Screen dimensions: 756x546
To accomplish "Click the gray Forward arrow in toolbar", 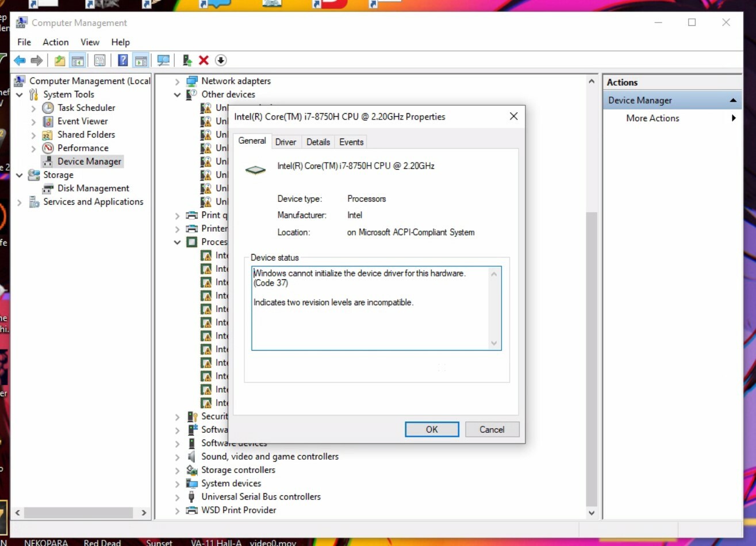I will [x=37, y=60].
